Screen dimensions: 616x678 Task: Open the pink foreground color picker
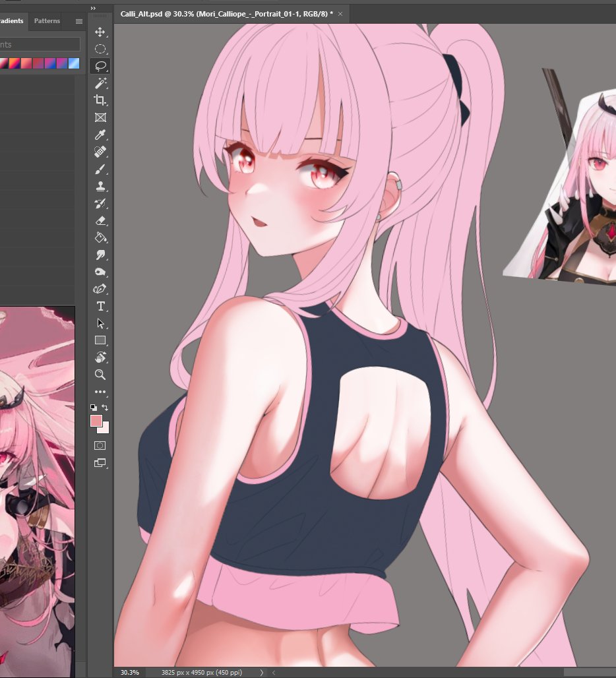click(x=96, y=421)
